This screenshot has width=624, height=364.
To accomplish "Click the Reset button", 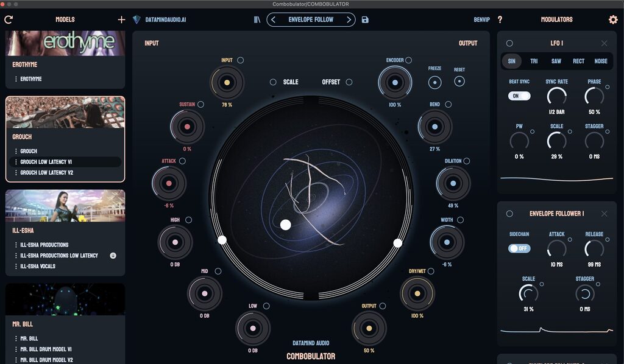I will tap(459, 82).
